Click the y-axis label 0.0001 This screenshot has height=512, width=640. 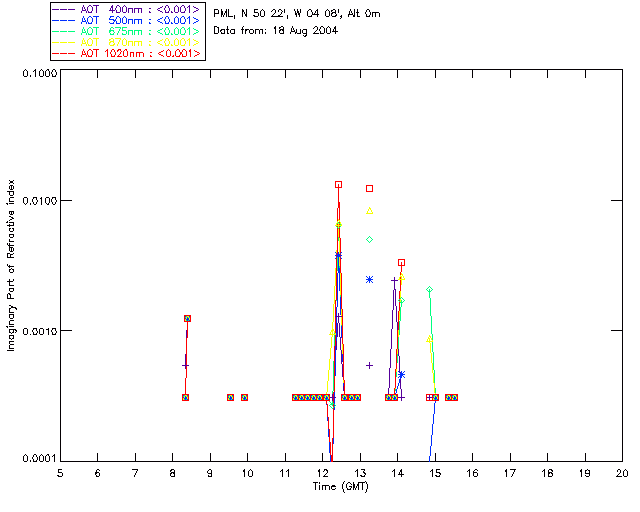pyautogui.click(x=40, y=459)
